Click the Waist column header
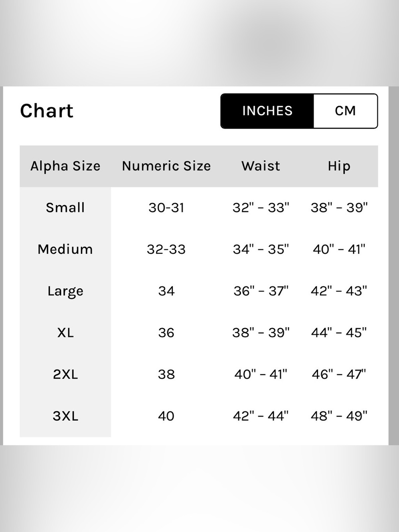The height and width of the screenshot is (532, 399). pyautogui.click(x=261, y=166)
